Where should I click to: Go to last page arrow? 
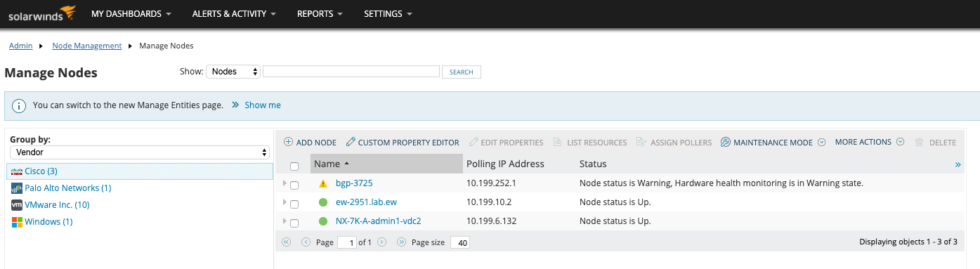402,242
